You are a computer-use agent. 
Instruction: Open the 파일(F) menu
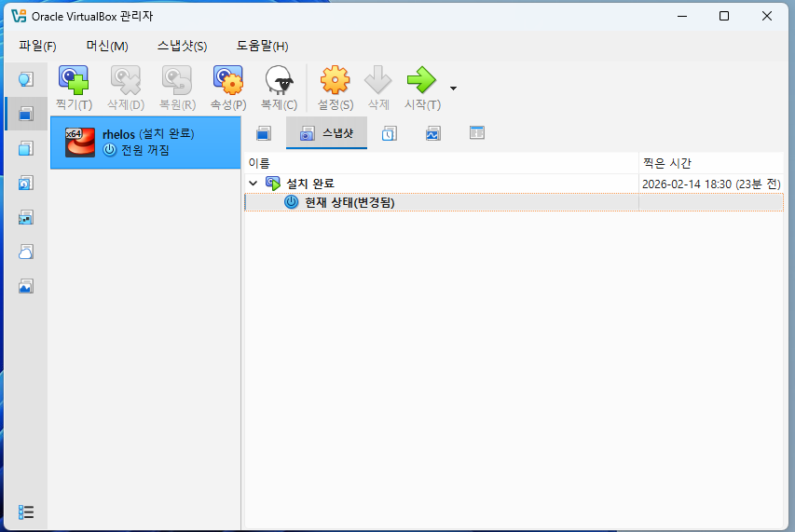37,46
